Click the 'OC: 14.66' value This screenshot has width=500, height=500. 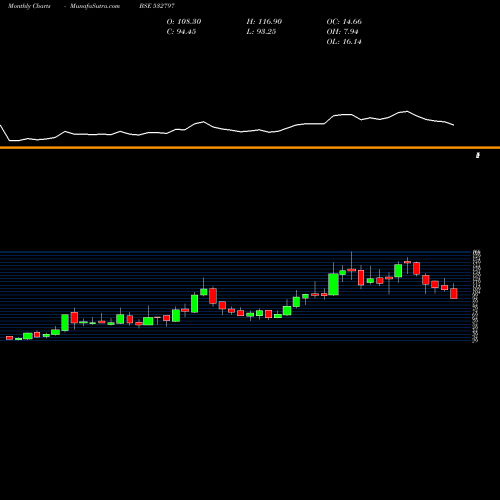344,22
